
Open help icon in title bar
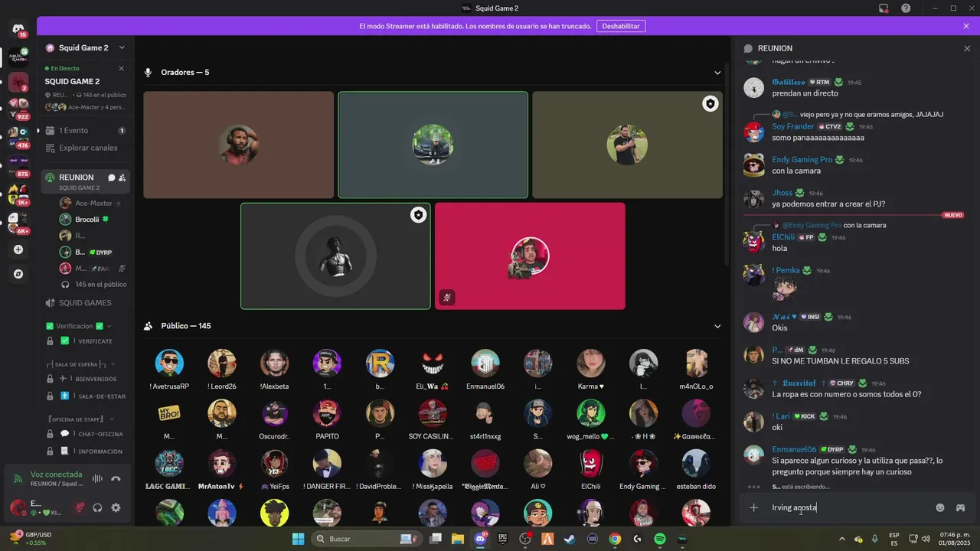906,8
